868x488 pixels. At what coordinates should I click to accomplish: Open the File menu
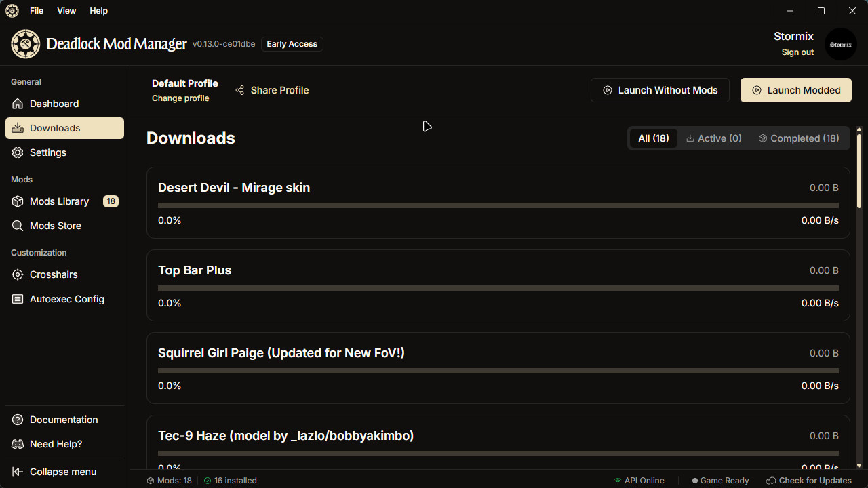point(36,11)
